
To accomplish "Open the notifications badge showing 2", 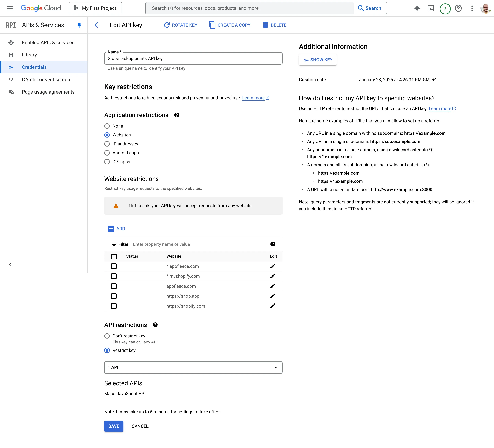I will [445, 9].
